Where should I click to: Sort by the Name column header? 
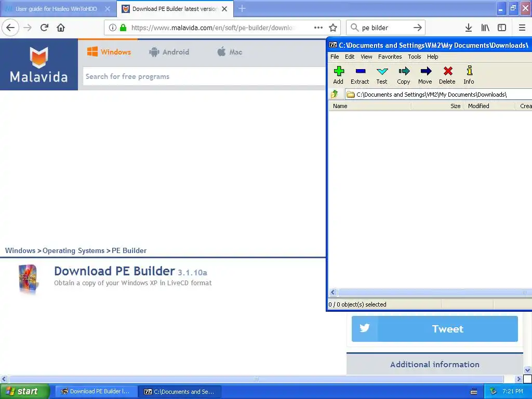(x=370, y=106)
